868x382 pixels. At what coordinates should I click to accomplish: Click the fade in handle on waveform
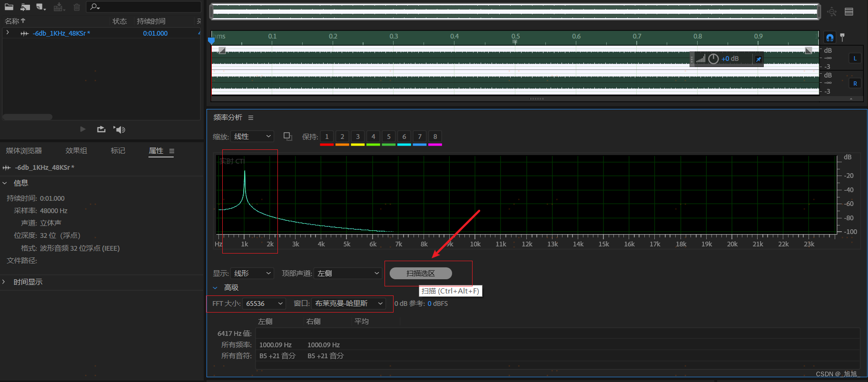click(222, 50)
